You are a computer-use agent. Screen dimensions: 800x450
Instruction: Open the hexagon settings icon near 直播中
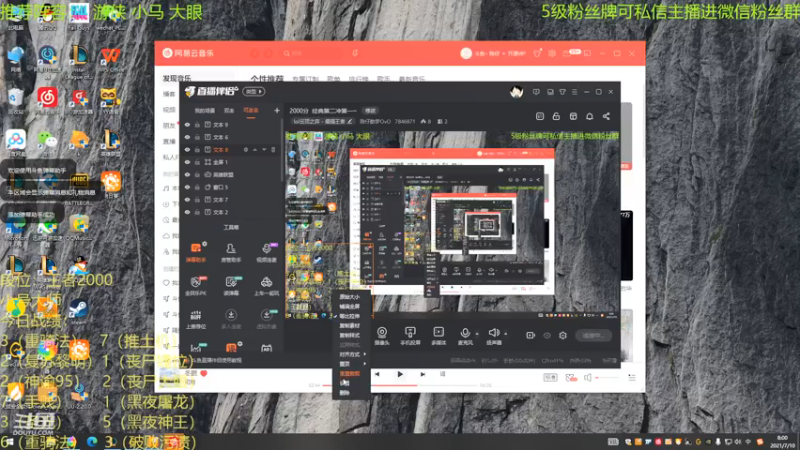pos(563,335)
